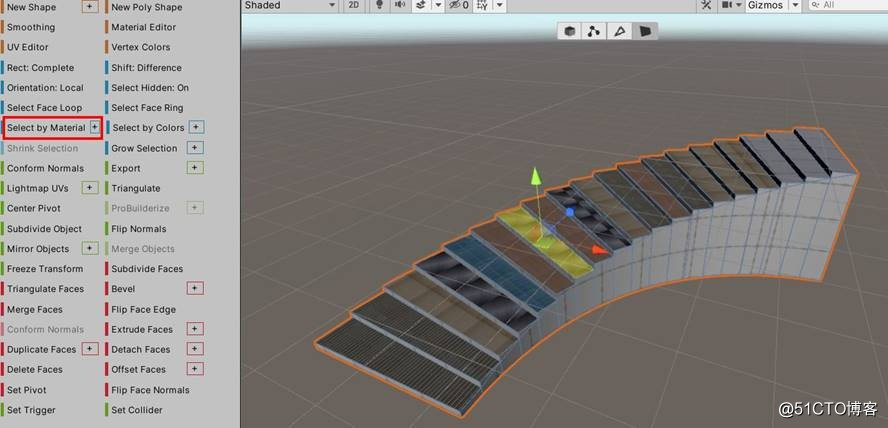Click Triangulate action
The image size is (888, 428).
click(x=135, y=189)
